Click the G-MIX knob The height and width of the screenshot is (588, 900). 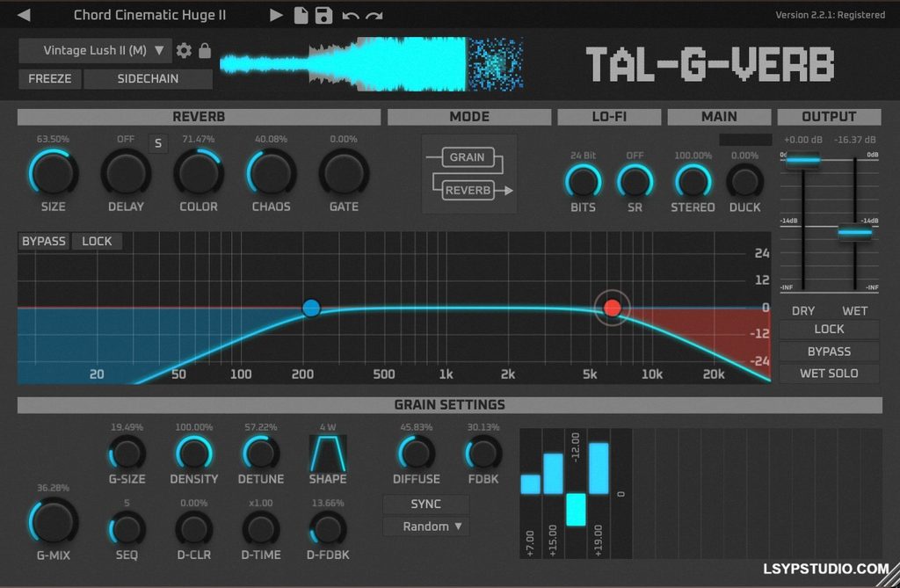[53, 522]
